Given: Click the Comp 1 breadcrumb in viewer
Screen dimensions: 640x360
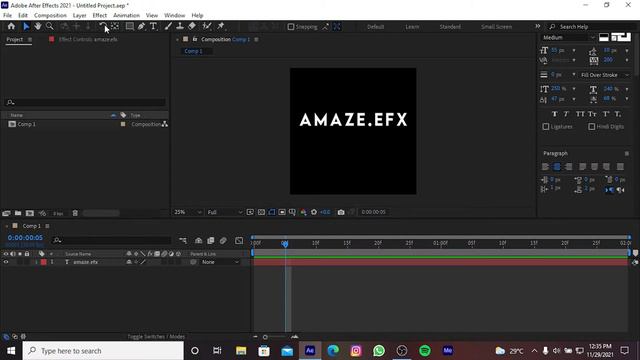Looking at the screenshot, I should pos(193,51).
